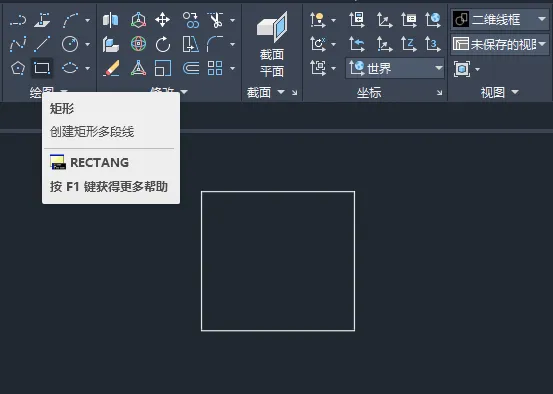This screenshot has width=553, height=394.
Task: Select the Spline draw tool
Action: coord(18,44)
